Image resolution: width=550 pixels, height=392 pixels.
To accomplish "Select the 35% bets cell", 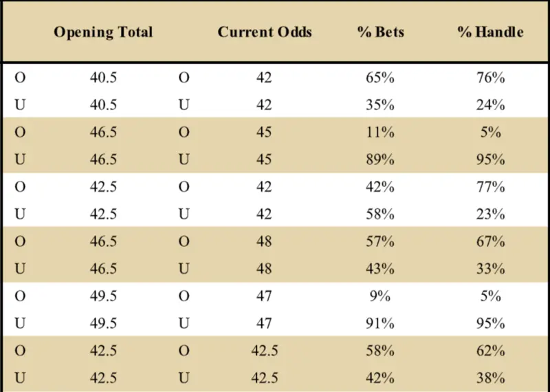I will click(x=380, y=105).
